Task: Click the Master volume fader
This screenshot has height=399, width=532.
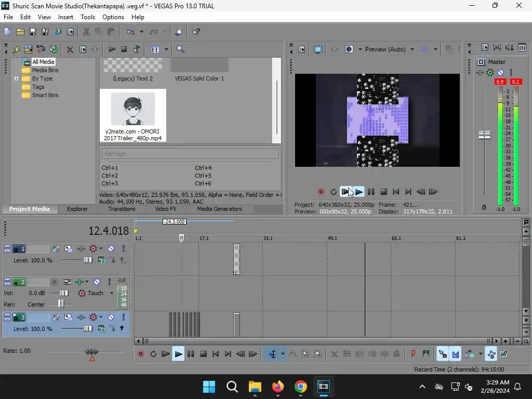Action: 485,135
